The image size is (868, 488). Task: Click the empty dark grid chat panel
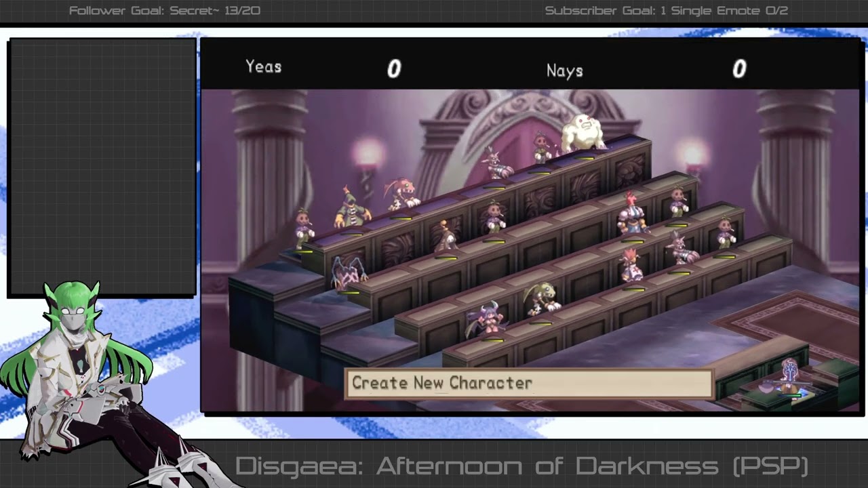tap(102, 167)
